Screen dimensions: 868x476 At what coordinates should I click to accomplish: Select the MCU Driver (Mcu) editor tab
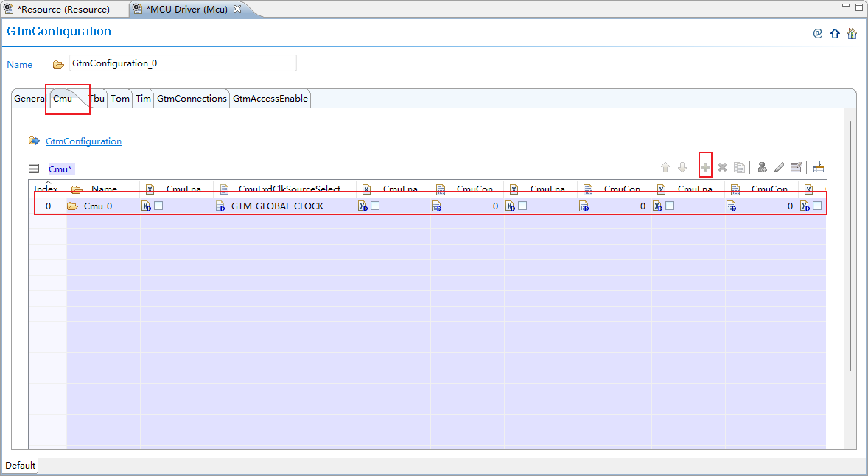(186, 9)
